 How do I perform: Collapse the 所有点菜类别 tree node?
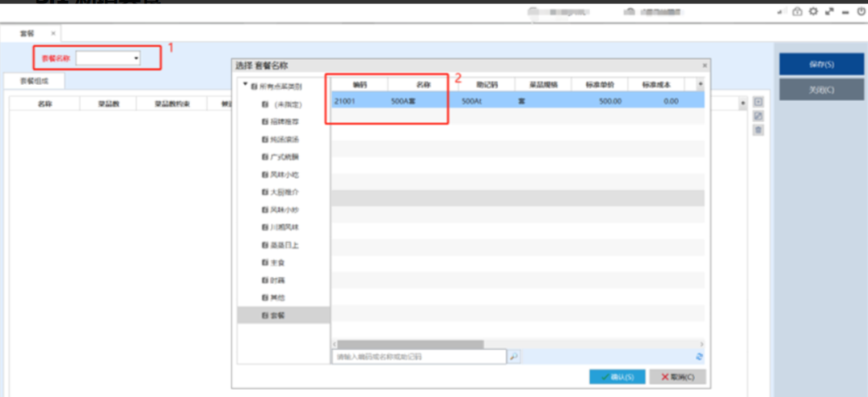(x=245, y=86)
